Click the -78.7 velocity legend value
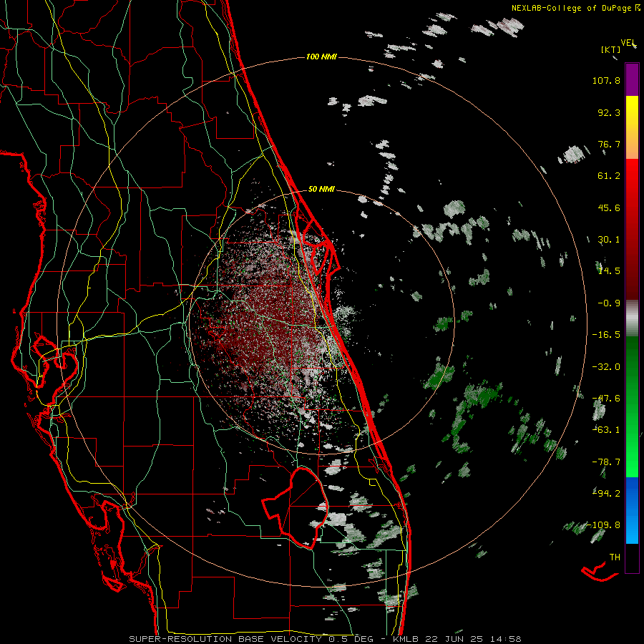The width and height of the screenshot is (644, 644). click(x=606, y=462)
